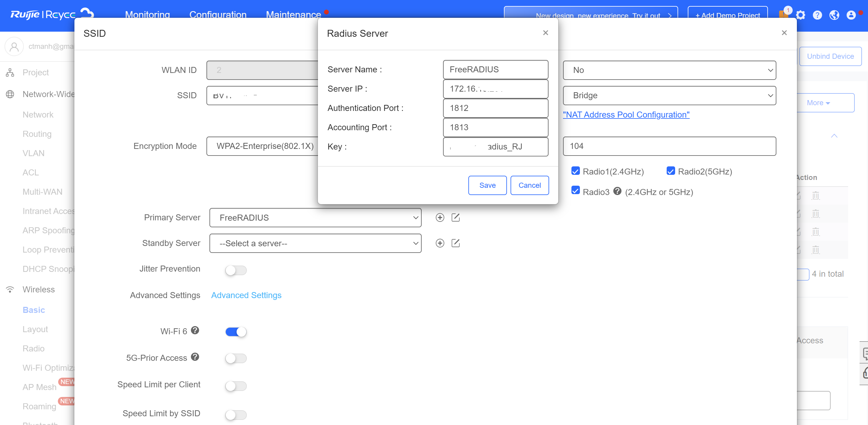Click the Wireless Wi-Fi sidebar icon
The image size is (868, 425).
tap(10, 289)
